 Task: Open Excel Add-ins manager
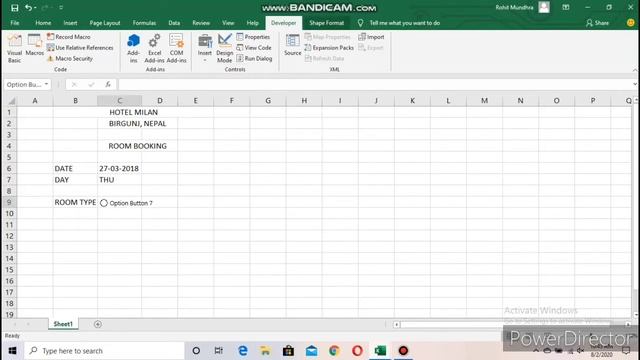coord(154,49)
